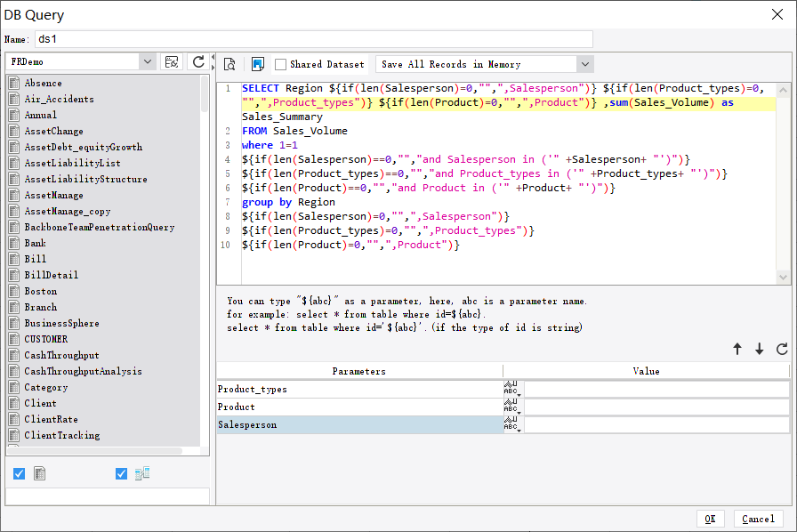Uncheck the bottom-left table filter checkbox
This screenshot has width=797, height=532.
(x=19, y=473)
